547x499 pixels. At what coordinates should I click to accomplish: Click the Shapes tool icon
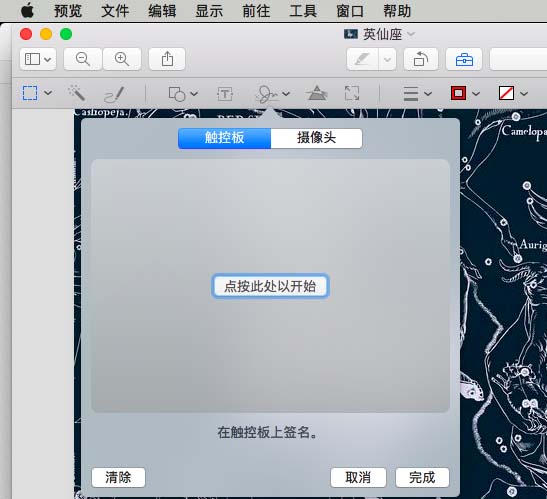coord(177,94)
